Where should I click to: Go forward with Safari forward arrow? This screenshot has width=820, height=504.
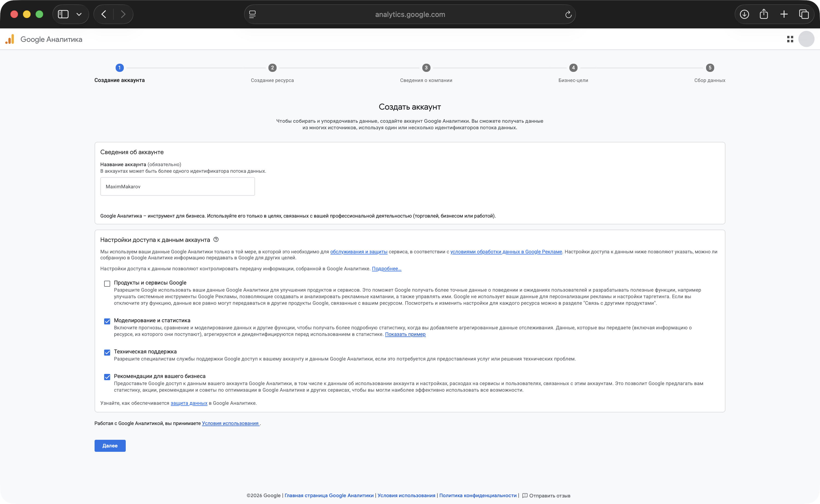point(123,14)
